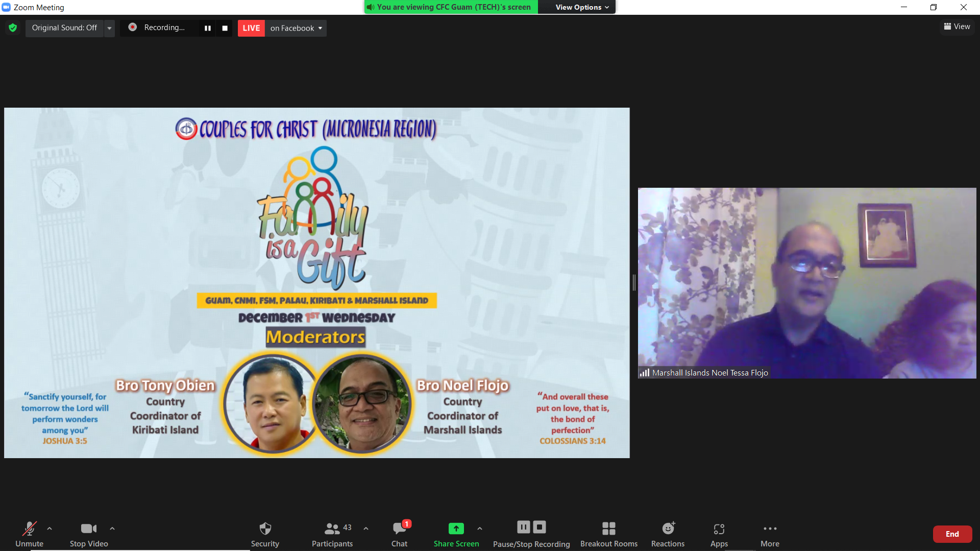Expand the arrow next to Participants
Viewport: 980px width, 551px height.
pyautogui.click(x=366, y=529)
